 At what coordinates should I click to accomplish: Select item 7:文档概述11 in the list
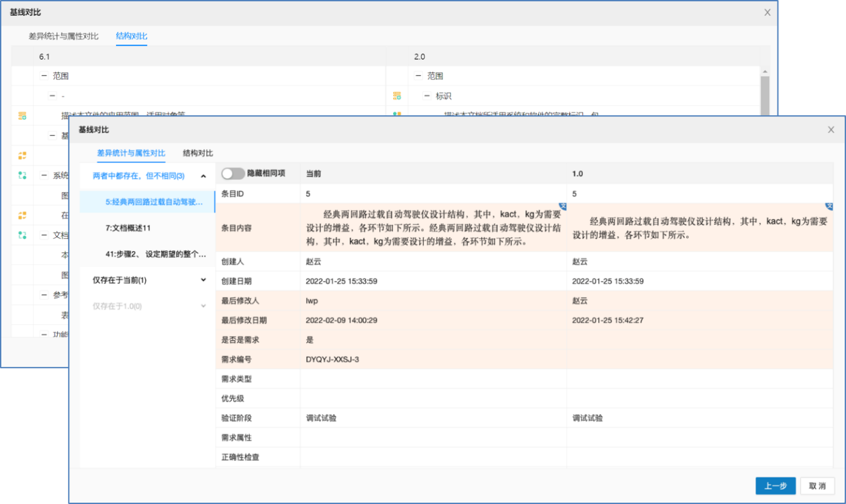pos(128,228)
